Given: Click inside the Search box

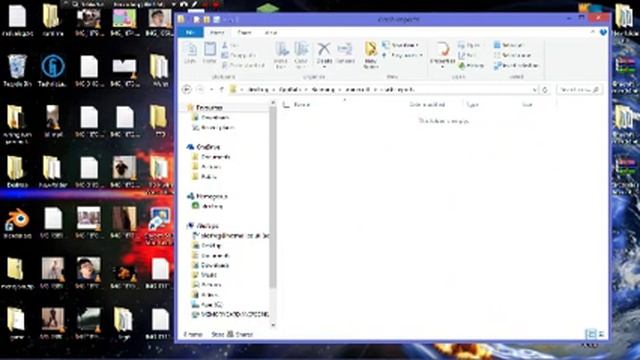Looking at the screenshot, I should (579, 89).
